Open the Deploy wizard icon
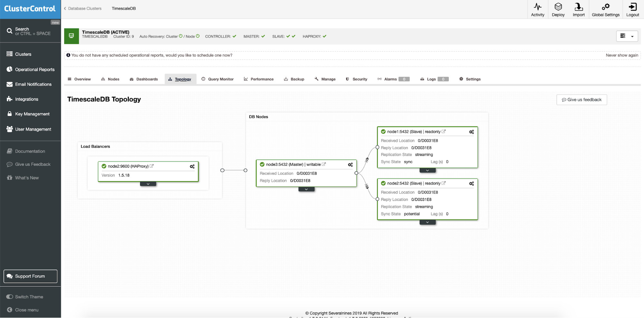 click(558, 7)
